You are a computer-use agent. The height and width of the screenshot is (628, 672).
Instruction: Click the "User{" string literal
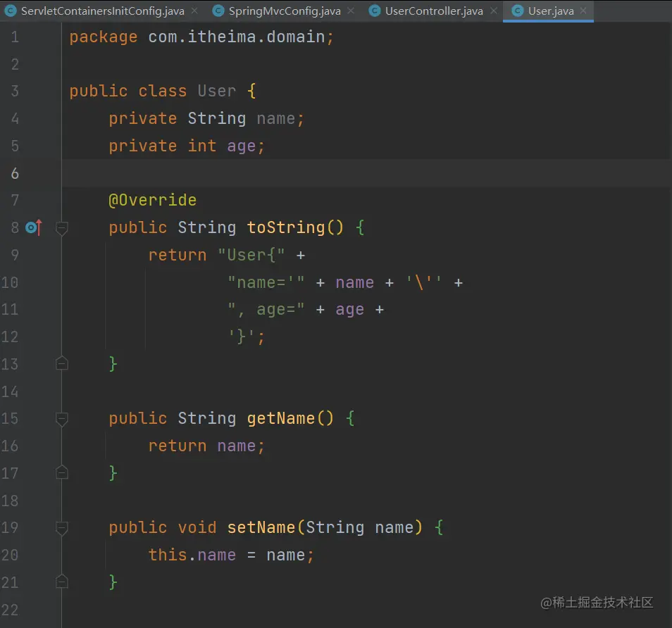[x=251, y=255]
